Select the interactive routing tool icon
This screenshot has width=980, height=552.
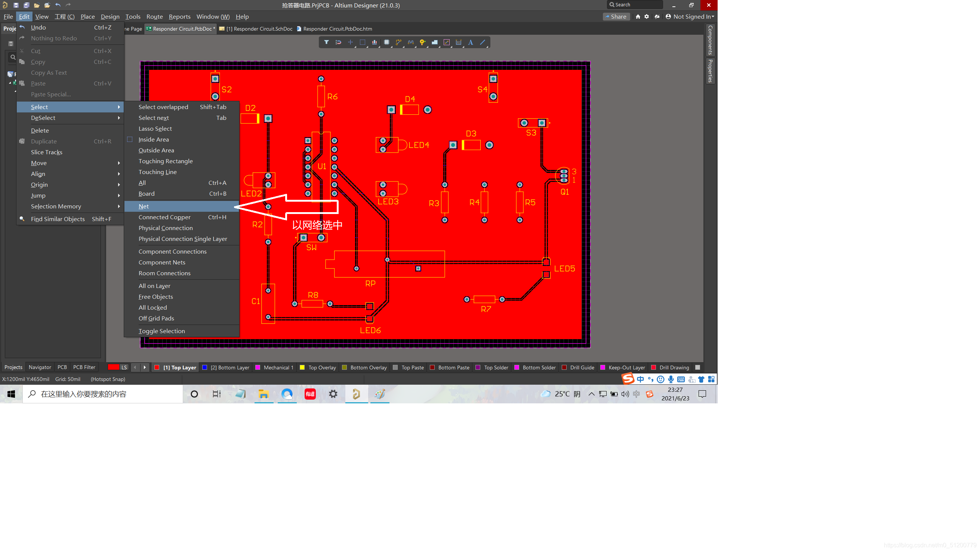tap(398, 42)
